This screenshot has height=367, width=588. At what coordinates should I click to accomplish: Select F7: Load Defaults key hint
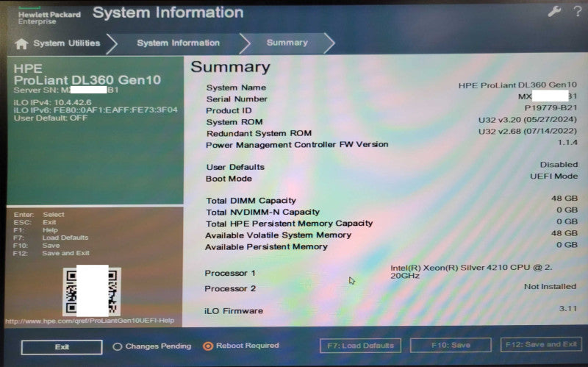click(x=51, y=238)
